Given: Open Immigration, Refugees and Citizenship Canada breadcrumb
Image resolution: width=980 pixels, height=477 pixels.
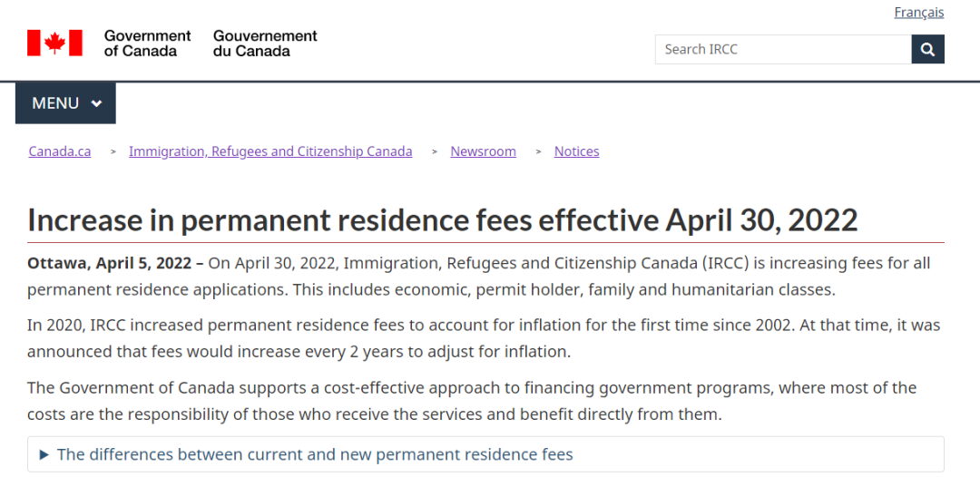Looking at the screenshot, I should tap(270, 151).
